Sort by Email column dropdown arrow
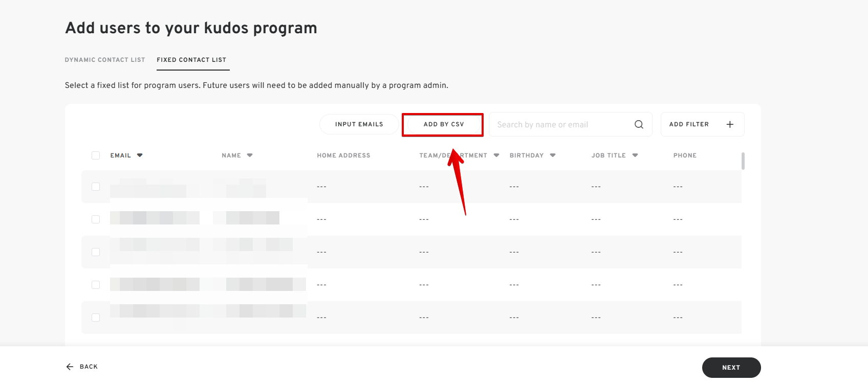The height and width of the screenshot is (384, 868). [x=140, y=155]
